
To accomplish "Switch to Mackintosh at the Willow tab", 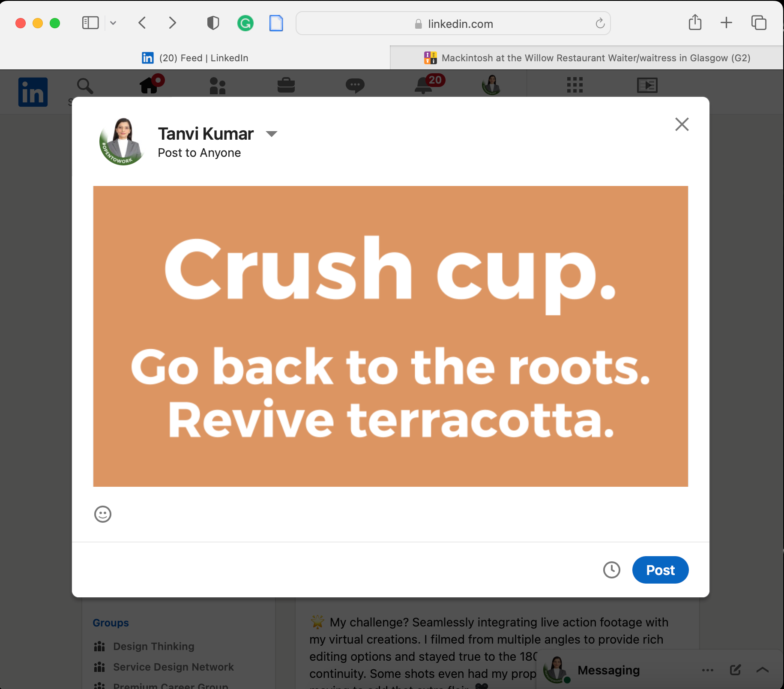I will click(x=587, y=58).
